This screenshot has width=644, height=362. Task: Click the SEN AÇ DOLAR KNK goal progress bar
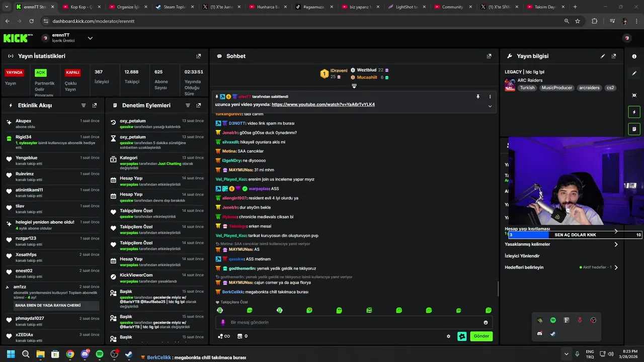tap(575, 235)
